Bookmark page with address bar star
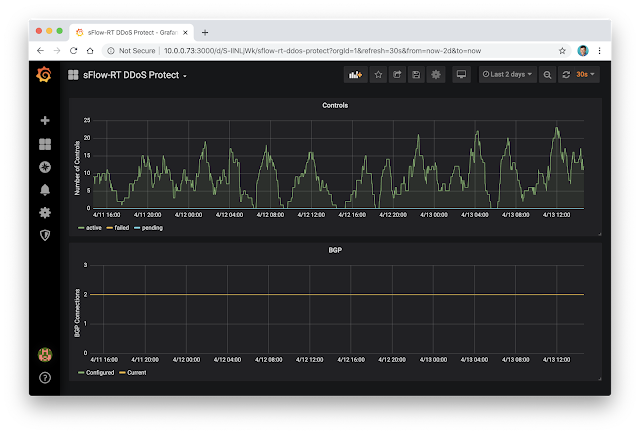The height and width of the screenshot is (434, 640). 562,51
